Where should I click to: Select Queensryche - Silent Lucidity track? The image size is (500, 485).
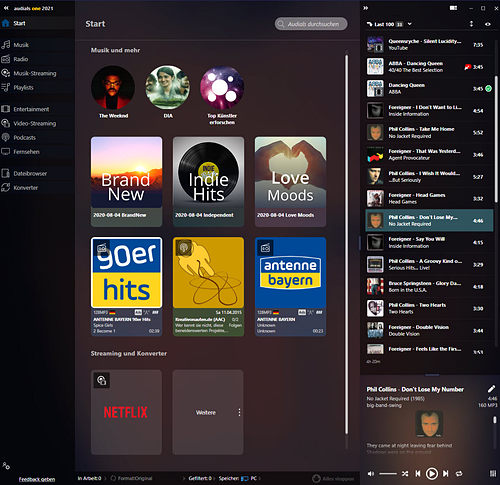coord(429,45)
